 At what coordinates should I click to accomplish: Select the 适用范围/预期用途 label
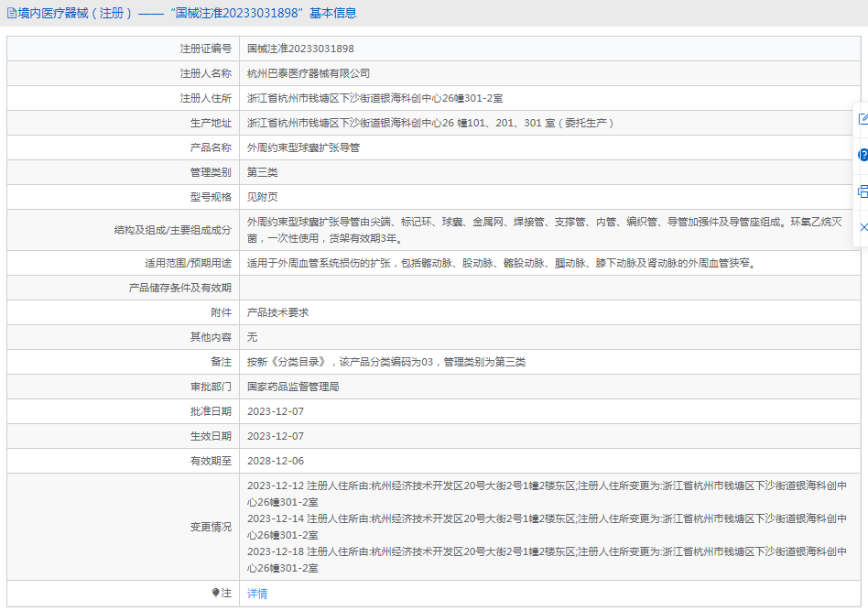pos(189,263)
